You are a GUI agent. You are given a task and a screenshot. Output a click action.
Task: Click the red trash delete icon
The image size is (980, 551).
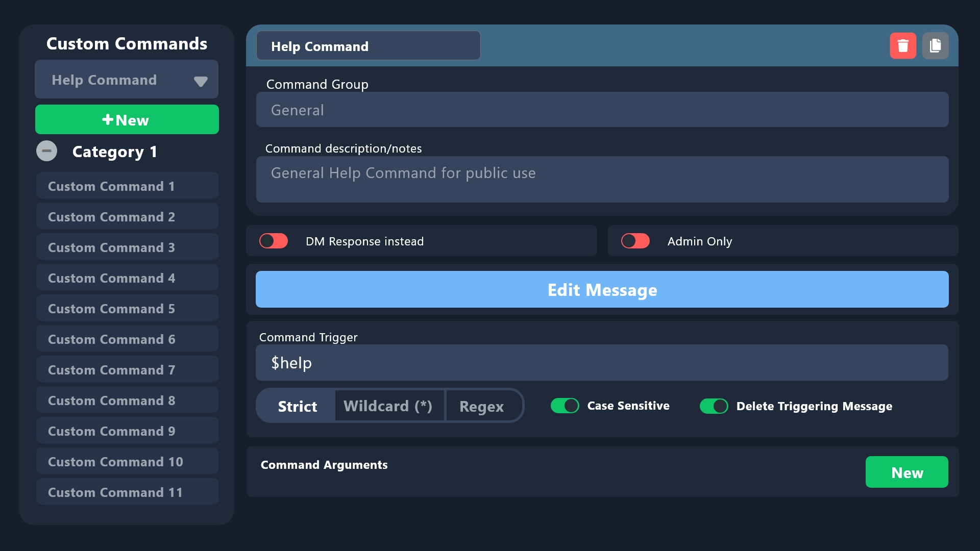point(902,46)
